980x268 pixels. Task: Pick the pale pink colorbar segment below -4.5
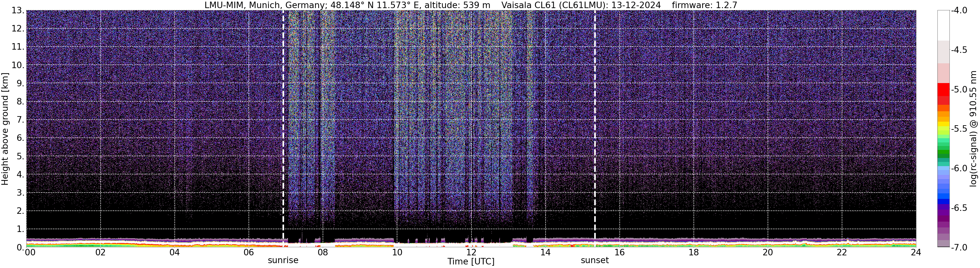click(944, 73)
